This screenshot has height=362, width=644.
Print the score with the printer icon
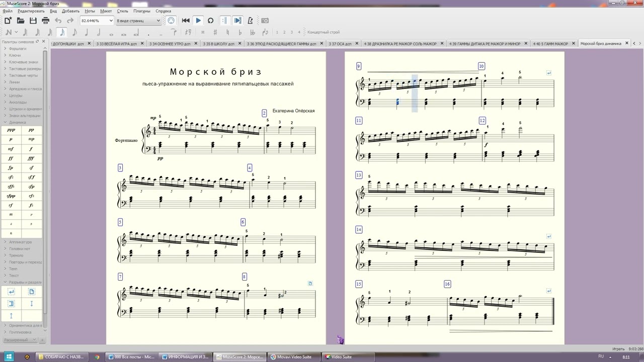[45, 21]
